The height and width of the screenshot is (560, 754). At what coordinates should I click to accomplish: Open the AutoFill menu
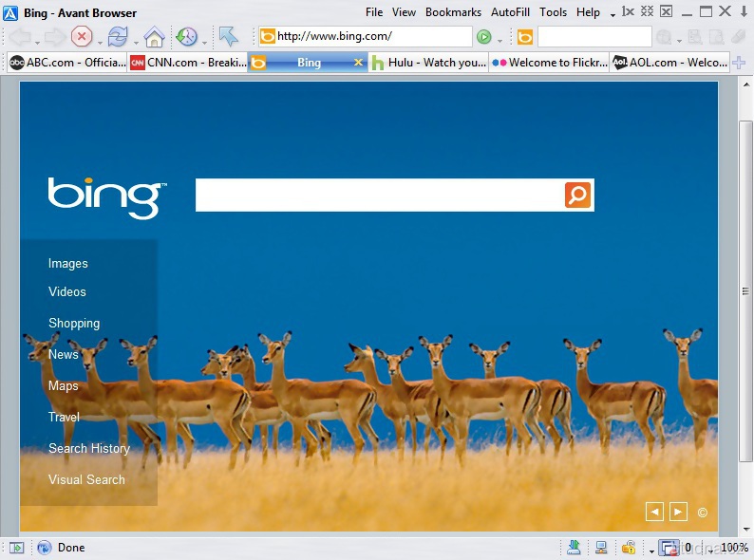pyautogui.click(x=510, y=12)
